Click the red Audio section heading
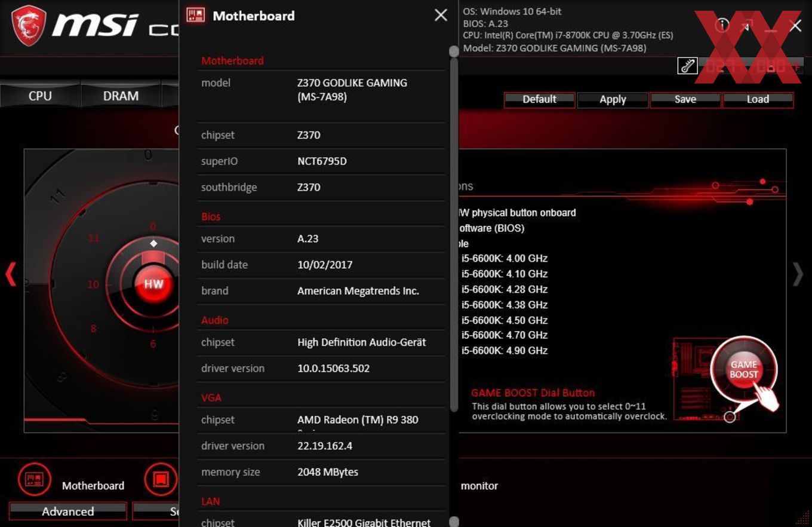812x527 pixels. point(215,320)
